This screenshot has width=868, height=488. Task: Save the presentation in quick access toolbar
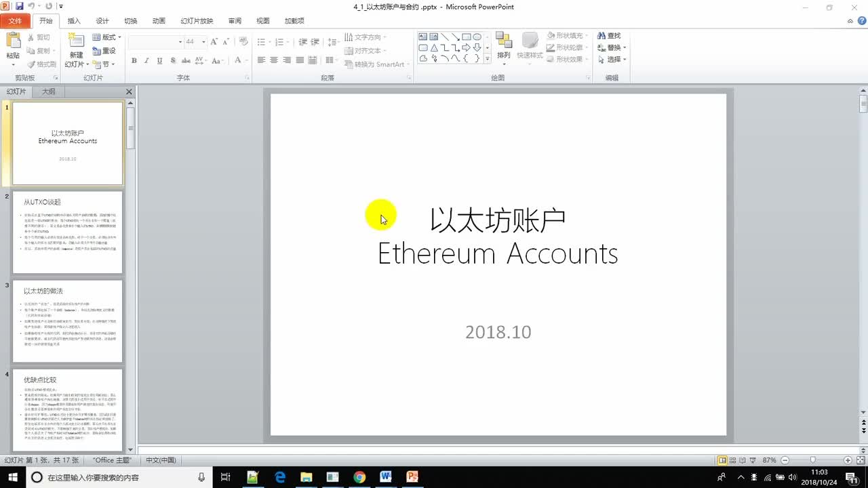(x=19, y=6)
